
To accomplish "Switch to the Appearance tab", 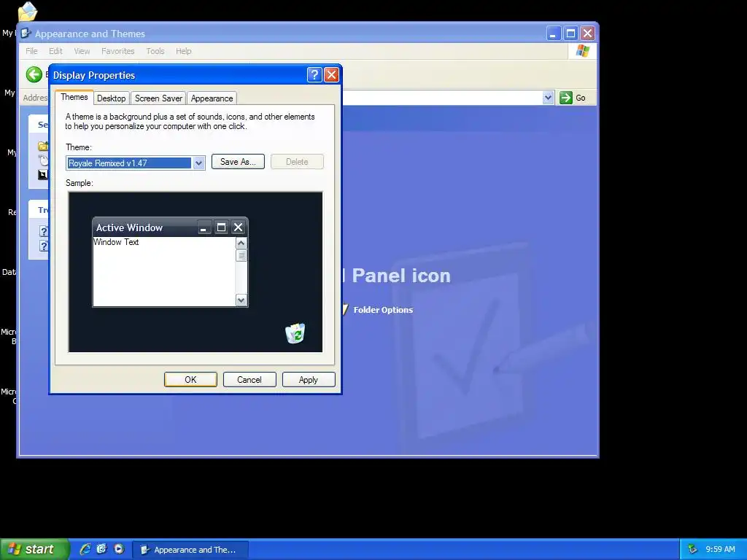I will pos(212,98).
